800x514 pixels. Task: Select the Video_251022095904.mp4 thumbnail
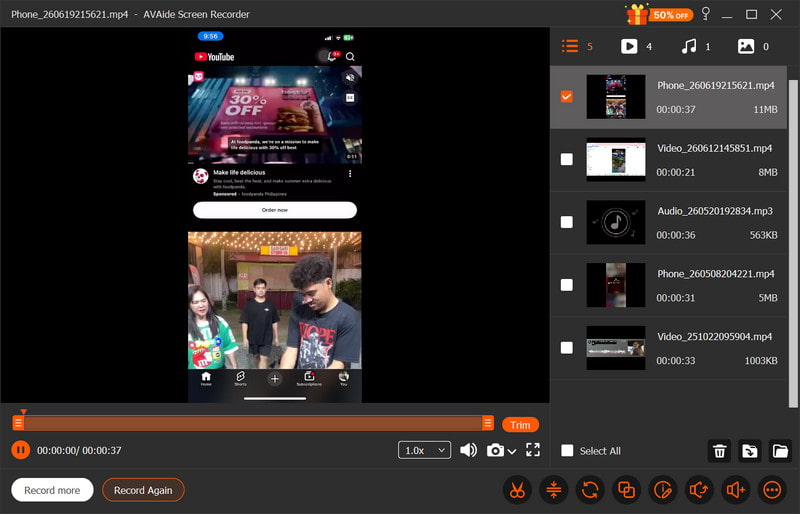(x=616, y=348)
